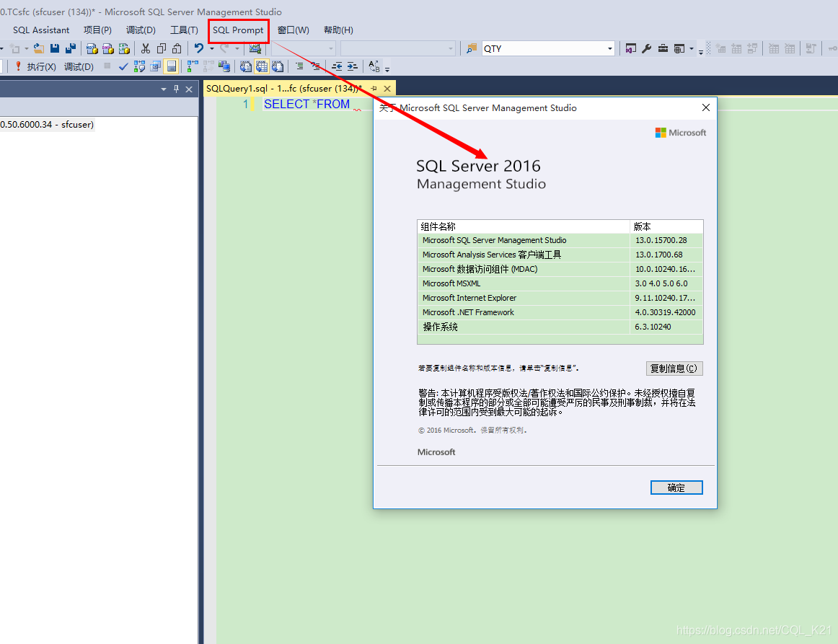Click the Toolbox briefcase icon
The height and width of the screenshot is (644, 838).
click(x=663, y=48)
